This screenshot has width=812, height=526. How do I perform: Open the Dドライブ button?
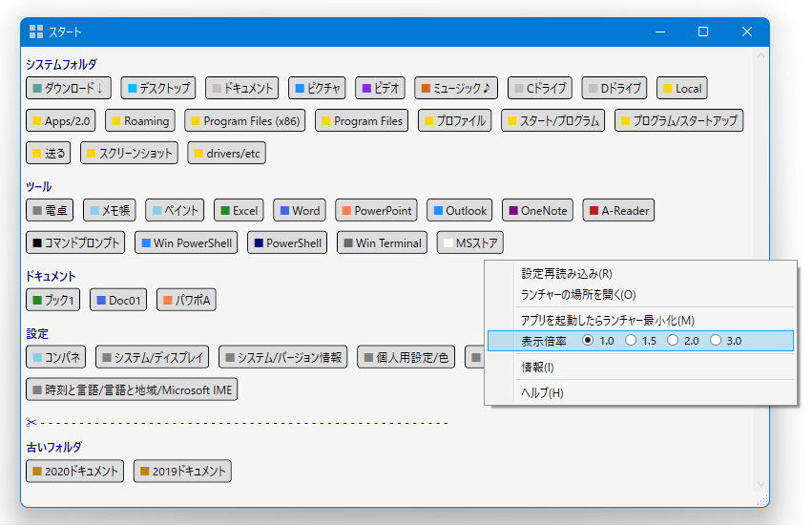(x=614, y=88)
